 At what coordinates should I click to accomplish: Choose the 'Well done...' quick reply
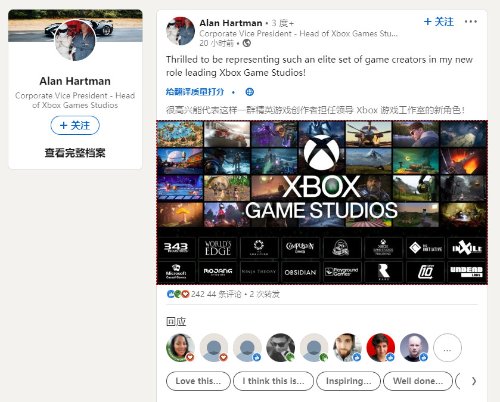(x=418, y=381)
